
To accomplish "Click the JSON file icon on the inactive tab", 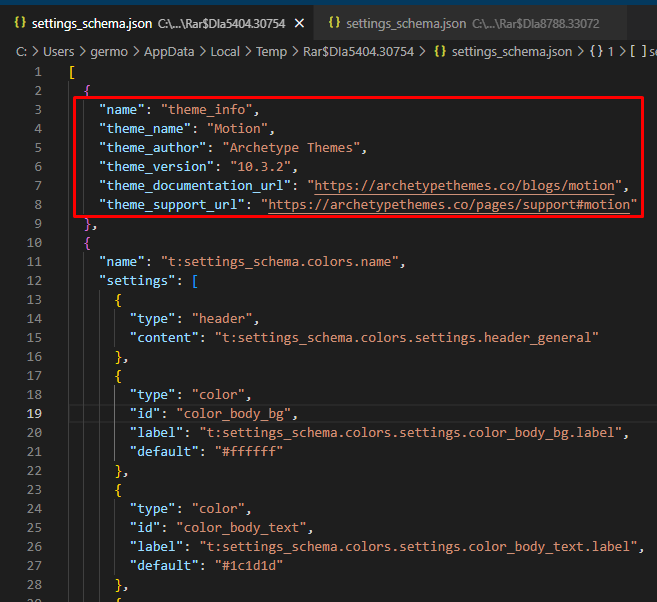I will click(x=334, y=23).
